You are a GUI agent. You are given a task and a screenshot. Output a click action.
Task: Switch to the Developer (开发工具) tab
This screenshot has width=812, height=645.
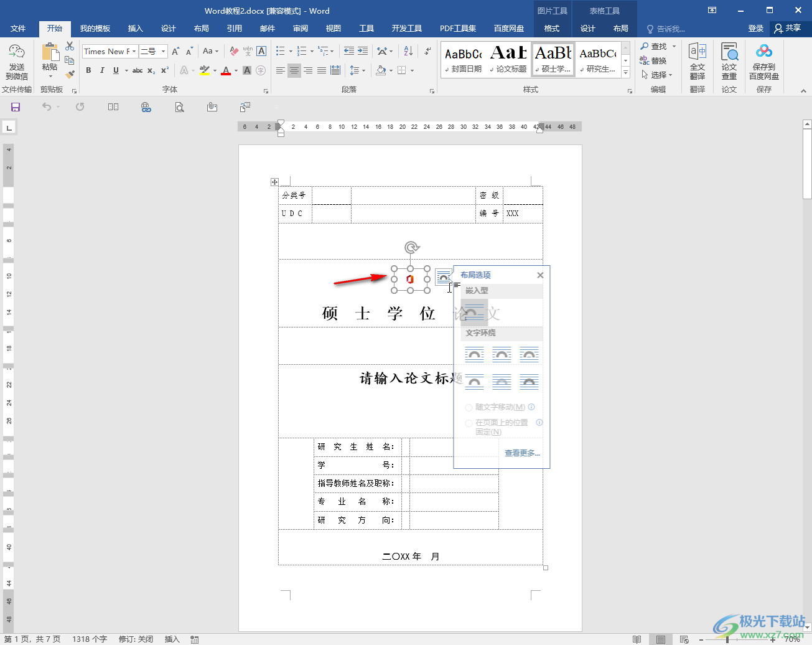coord(406,29)
